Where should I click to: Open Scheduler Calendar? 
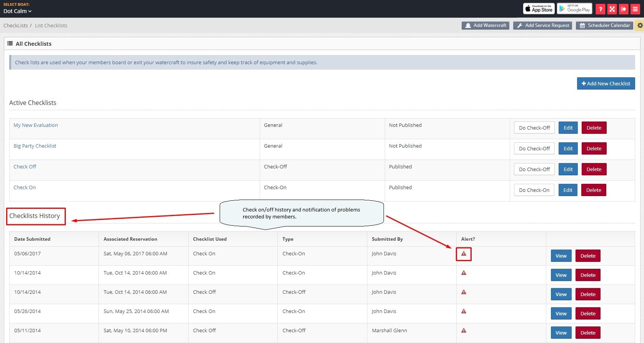pos(604,25)
